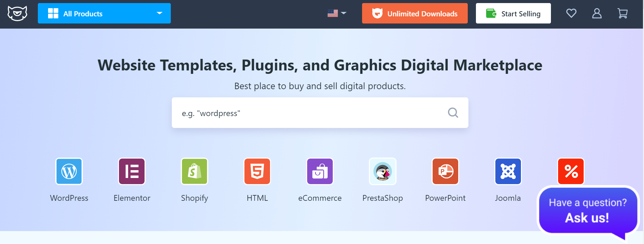Select the Joomla category icon
This screenshot has height=244, width=644.
(508, 171)
